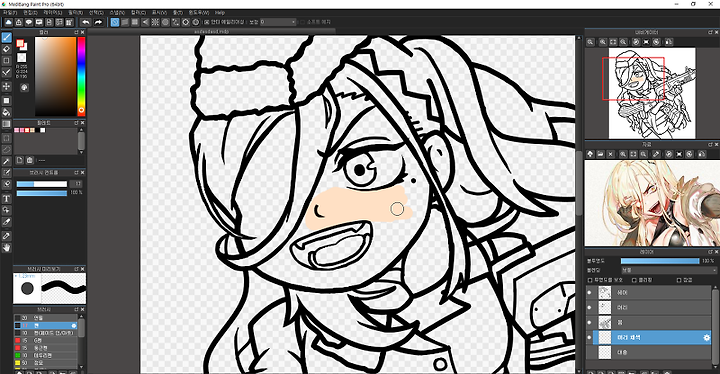Open the 레이어(L) menu
Screen dimensions: 720x374
54,13
